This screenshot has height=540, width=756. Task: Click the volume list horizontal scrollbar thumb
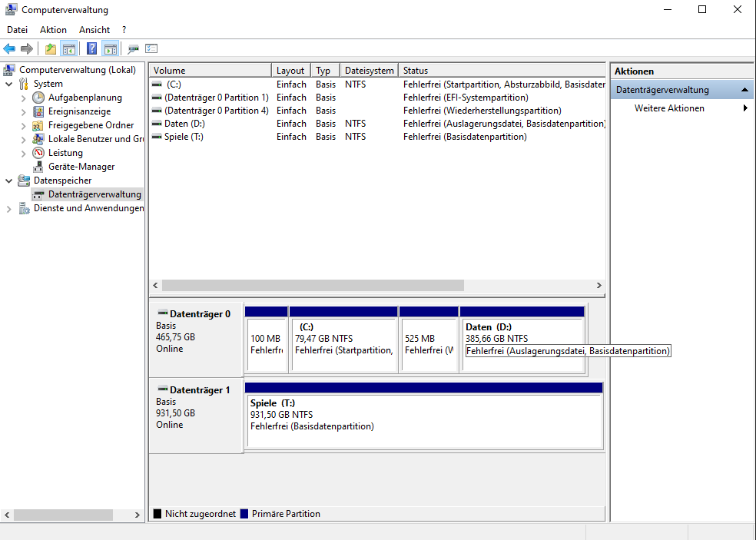[313, 286]
